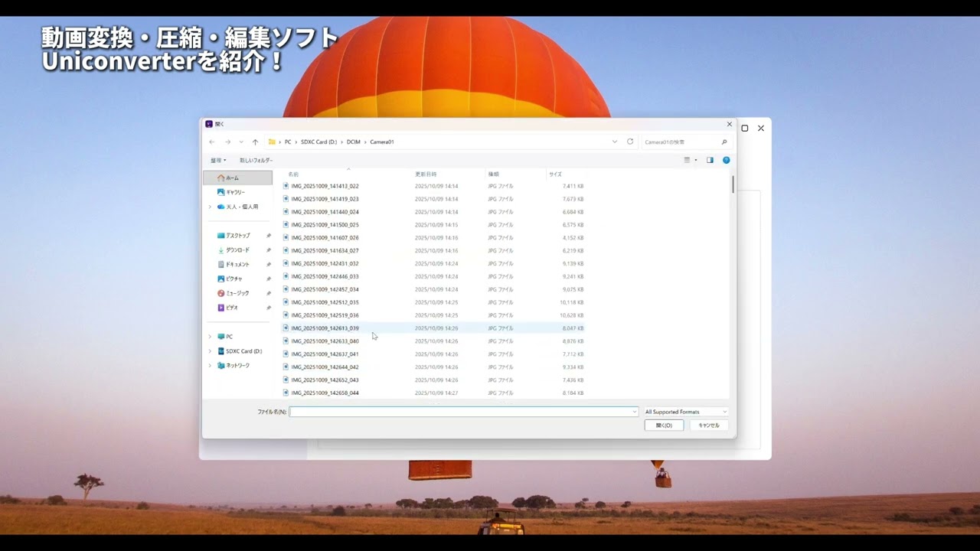Toggle the preview pane icon
Viewport: 980px width, 551px height.
[710, 160]
